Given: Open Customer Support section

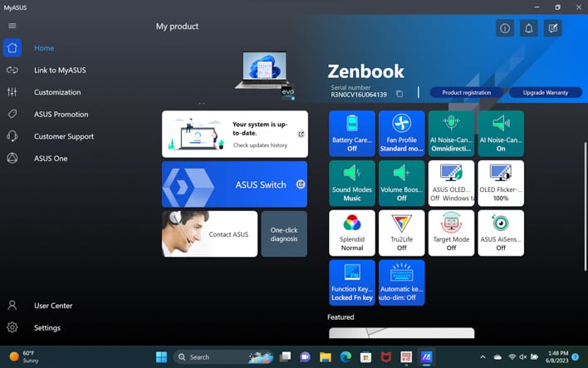Looking at the screenshot, I should point(64,136).
